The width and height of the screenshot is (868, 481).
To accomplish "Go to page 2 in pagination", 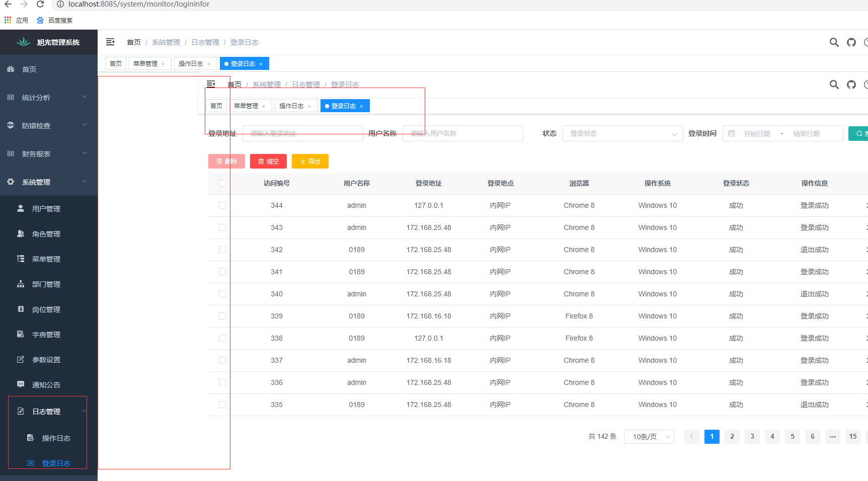I will (732, 437).
